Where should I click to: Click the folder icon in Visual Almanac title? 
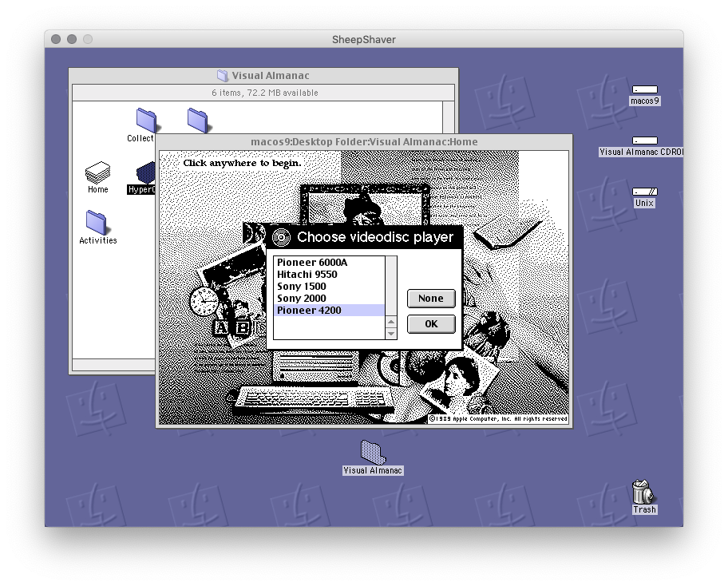[223, 75]
